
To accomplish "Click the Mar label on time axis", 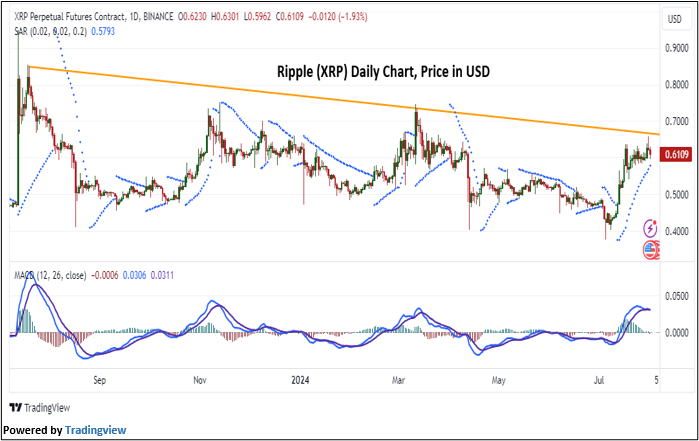I will (399, 380).
